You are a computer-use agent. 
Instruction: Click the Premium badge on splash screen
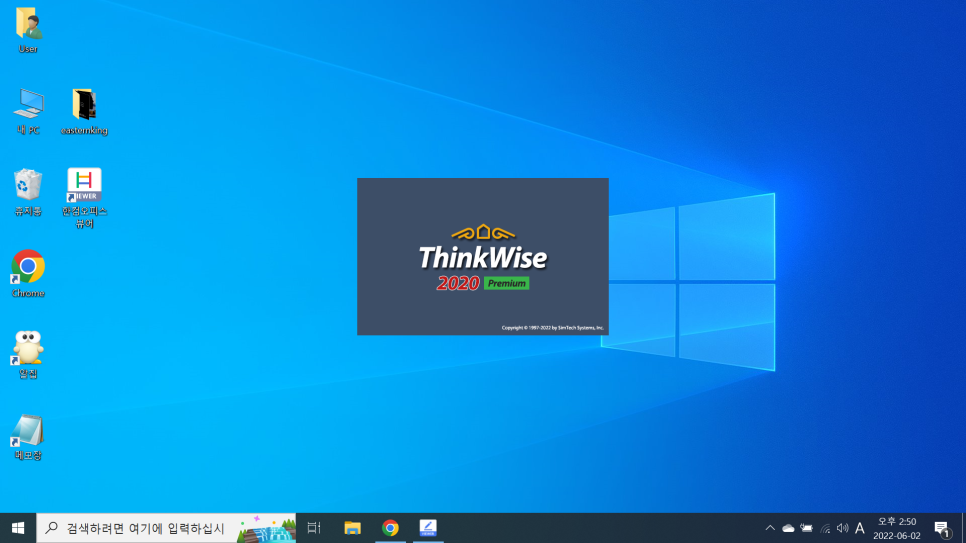[506, 284]
